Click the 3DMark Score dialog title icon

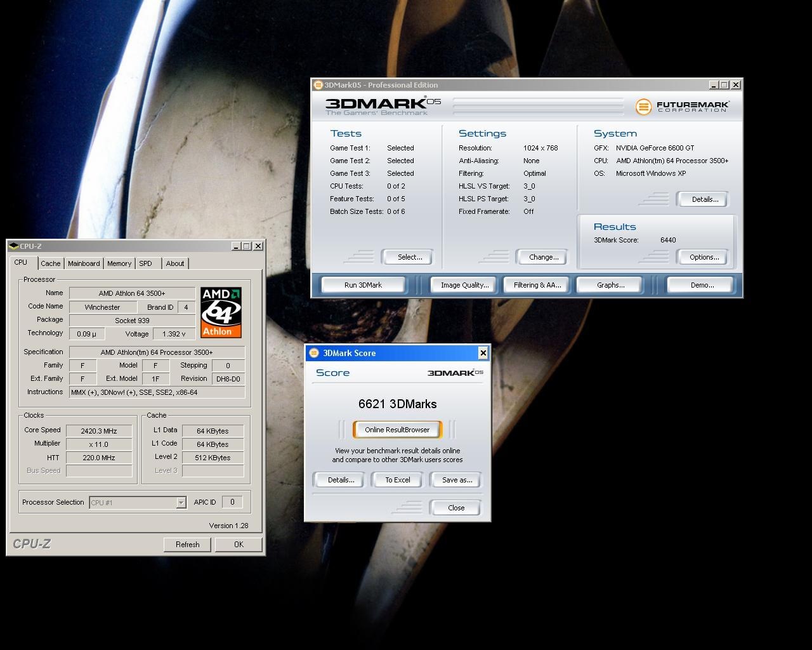314,353
